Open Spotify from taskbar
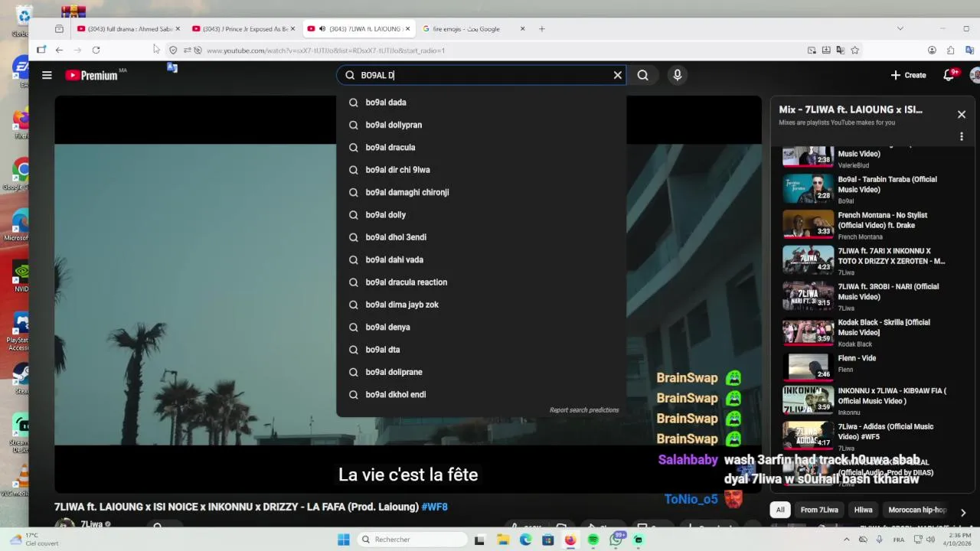 pyautogui.click(x=593, y=540)
